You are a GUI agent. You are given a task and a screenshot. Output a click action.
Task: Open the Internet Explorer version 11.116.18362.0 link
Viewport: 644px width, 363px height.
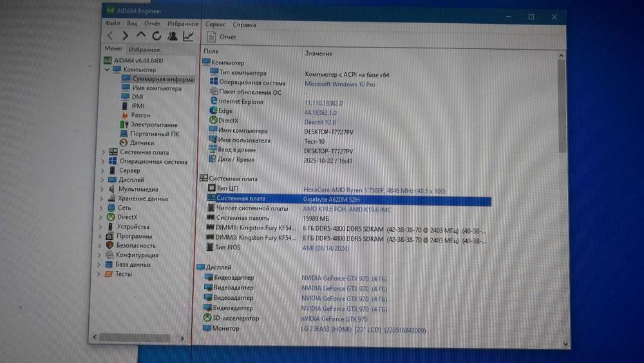tap(324, 103)
